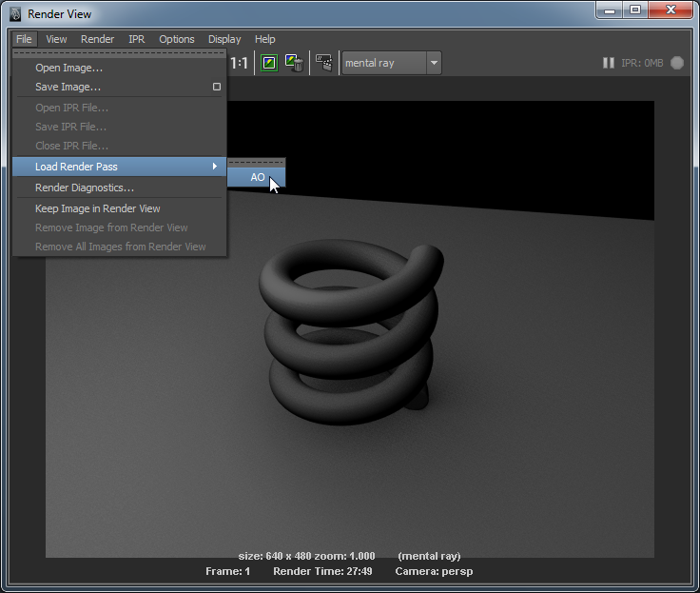This screenshot has height=593, width=700.
Task: Click the rendered spring coil image
Action: coord(349,324)
